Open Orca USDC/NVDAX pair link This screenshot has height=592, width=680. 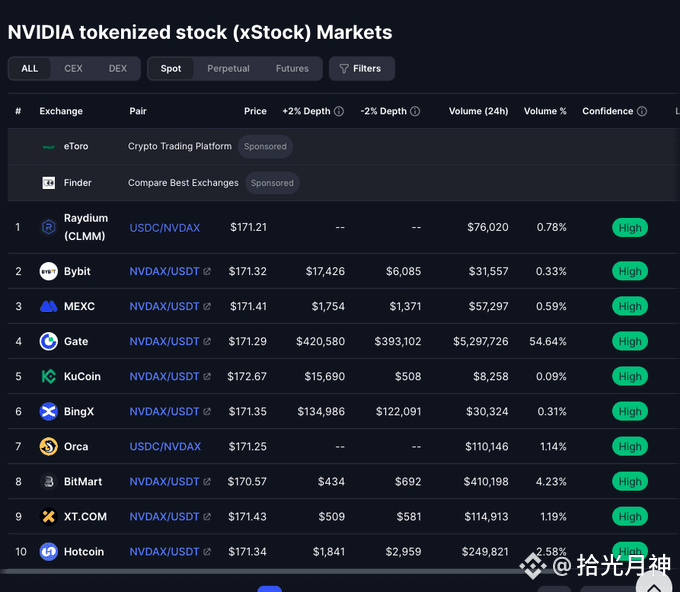[165, 446]
